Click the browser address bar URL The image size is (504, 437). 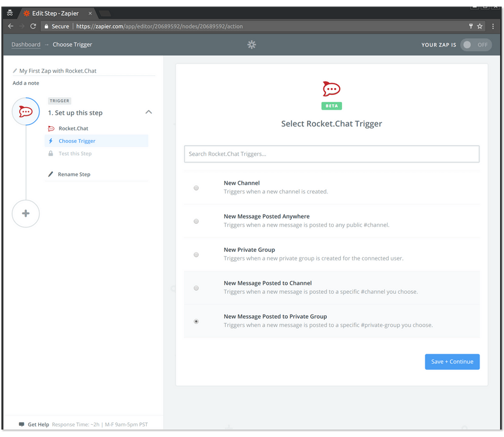(160, 26)
